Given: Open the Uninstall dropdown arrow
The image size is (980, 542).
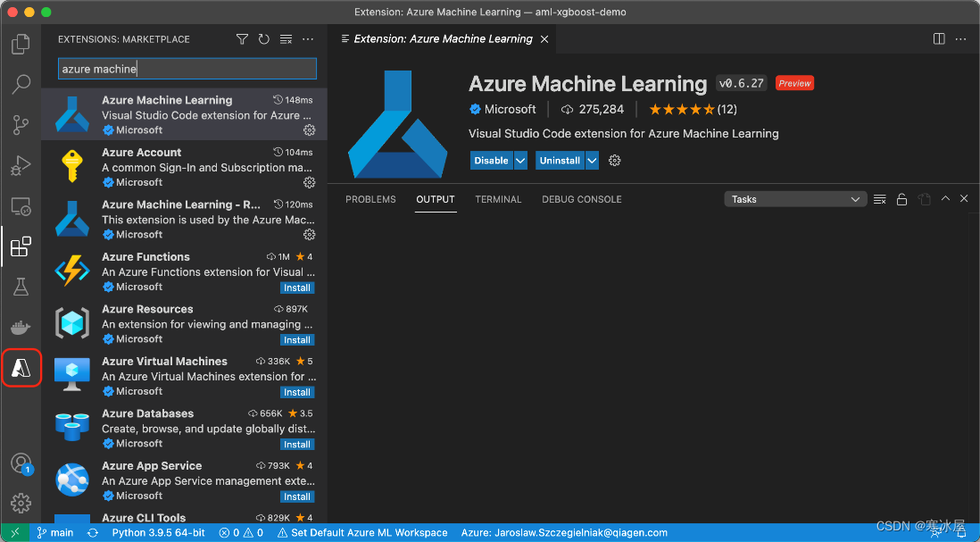Looking at the screenshot, I should pos(592,161).
